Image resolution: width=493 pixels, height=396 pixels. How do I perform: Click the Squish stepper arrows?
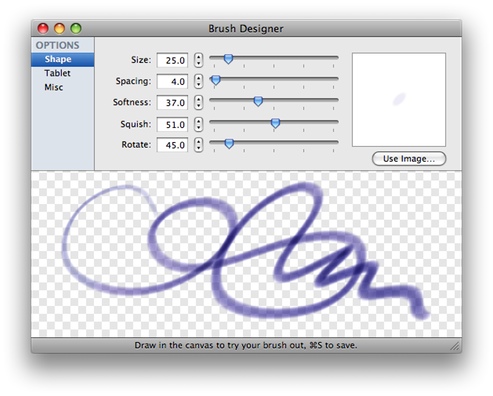(x=199, y=124)
